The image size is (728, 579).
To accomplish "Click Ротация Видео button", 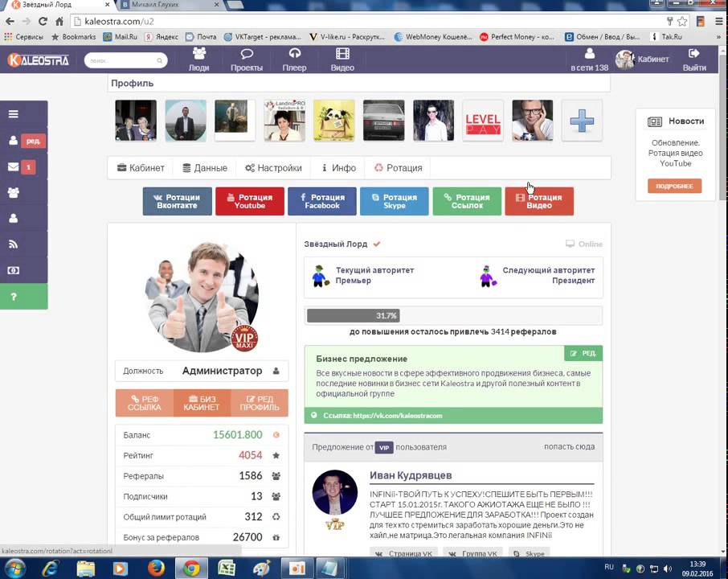I will (539, 201).
